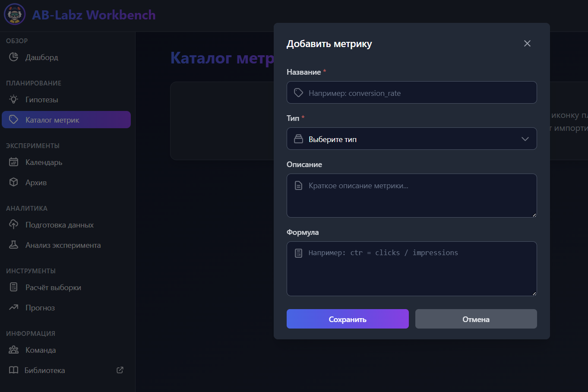
Task: Click the pie chart icon beside Дашборд
Action: pyautogui.click(x=14, y=57)
